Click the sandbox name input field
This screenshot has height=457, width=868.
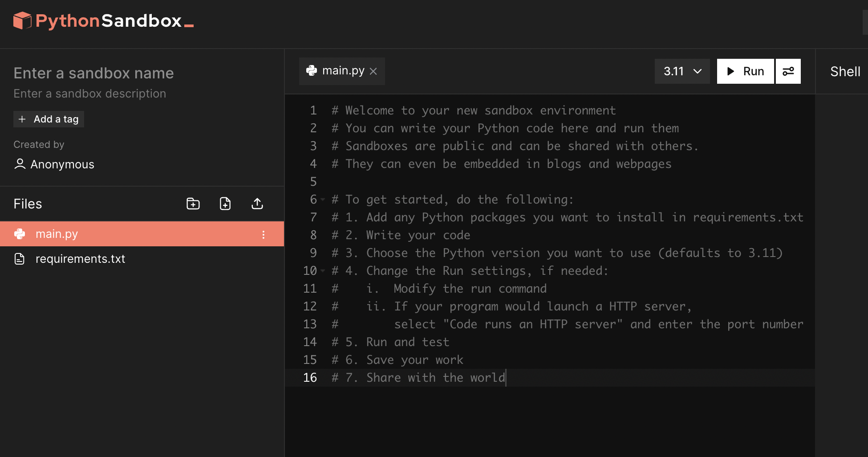click(93, 73)
